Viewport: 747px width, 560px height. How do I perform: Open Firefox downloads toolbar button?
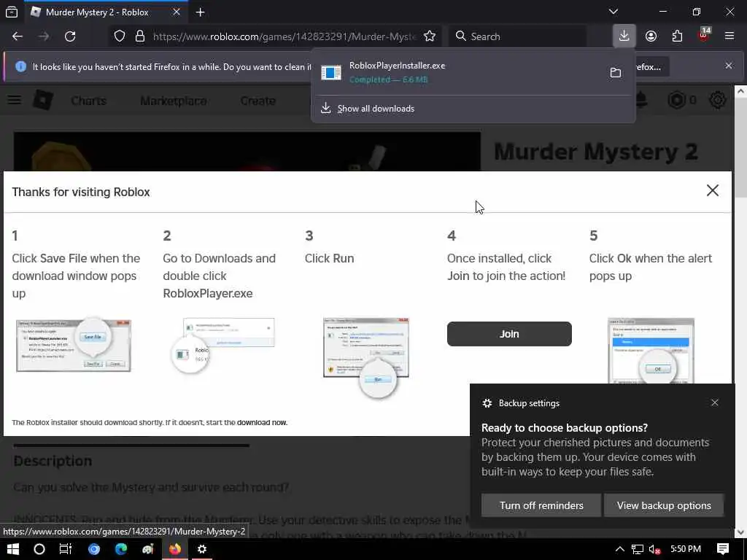(x=624, y=36)
